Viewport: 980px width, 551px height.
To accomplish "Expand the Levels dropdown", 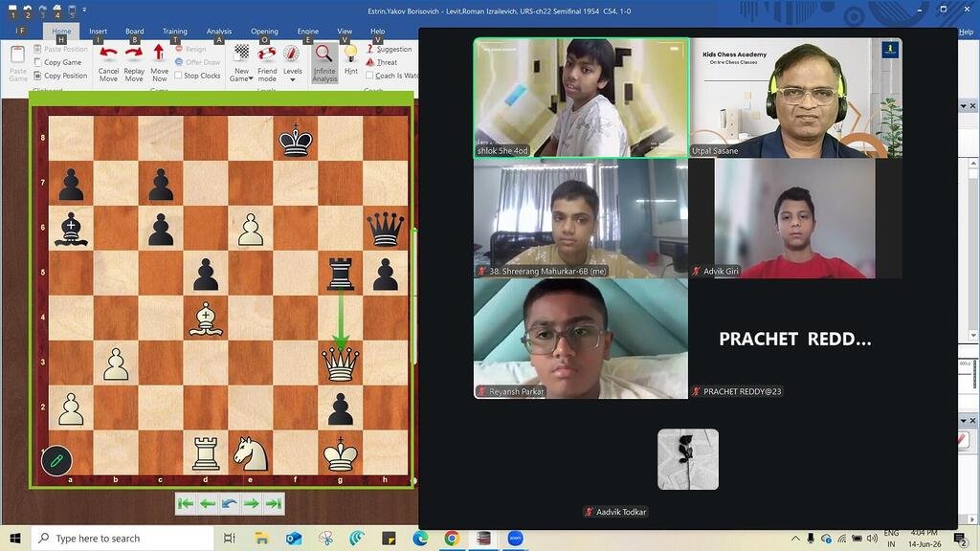I will (x=293, y=80).
